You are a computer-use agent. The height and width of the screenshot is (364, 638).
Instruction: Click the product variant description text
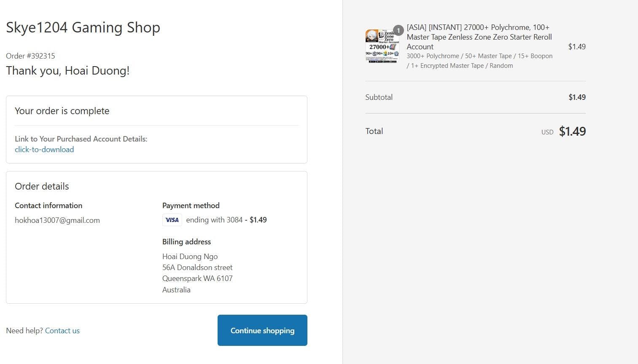[x=479, y=61]
